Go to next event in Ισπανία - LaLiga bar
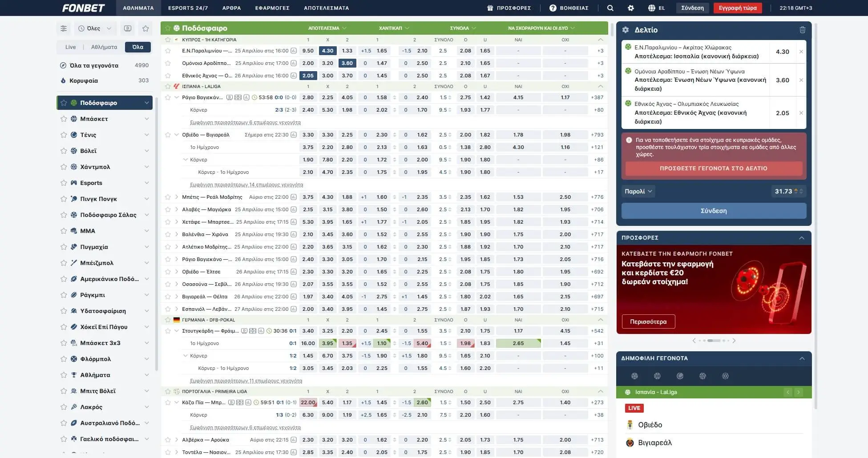Viewport: 868px width, 458px height. point(799,392)
